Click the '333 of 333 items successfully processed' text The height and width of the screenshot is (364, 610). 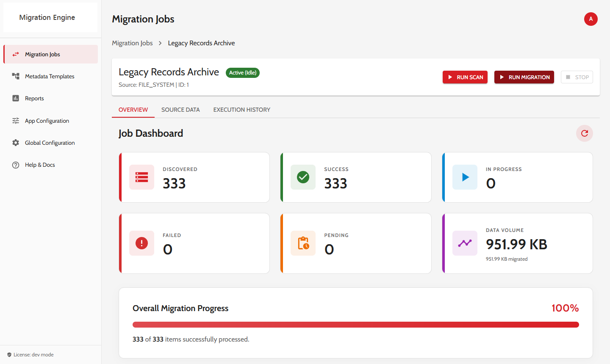pos(191,339)
